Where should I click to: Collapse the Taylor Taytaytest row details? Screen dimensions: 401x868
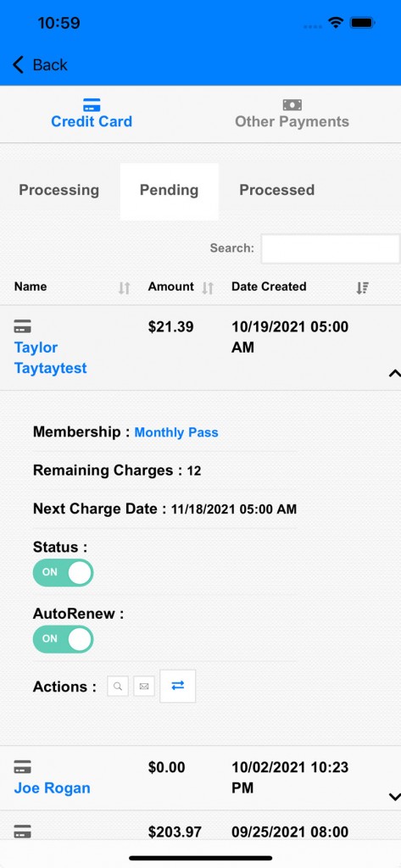click(x=394, y=374)
